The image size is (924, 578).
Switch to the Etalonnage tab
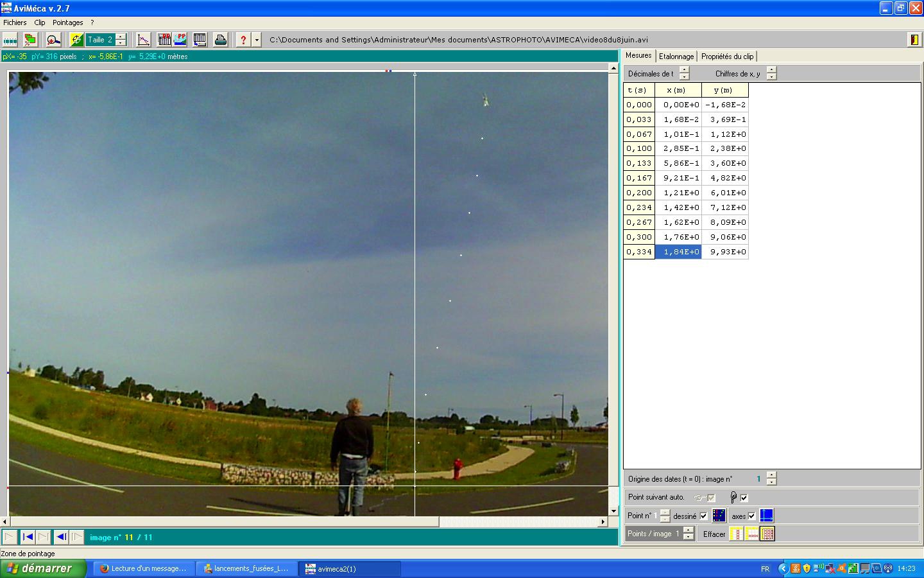point(676,57)
